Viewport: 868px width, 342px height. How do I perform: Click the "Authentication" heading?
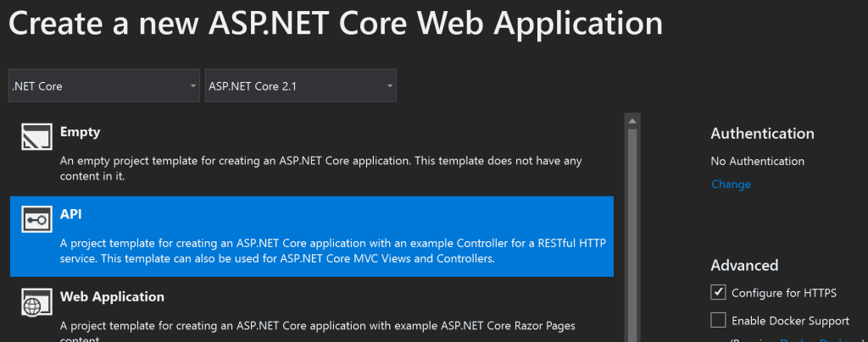[x=762, y=134]
